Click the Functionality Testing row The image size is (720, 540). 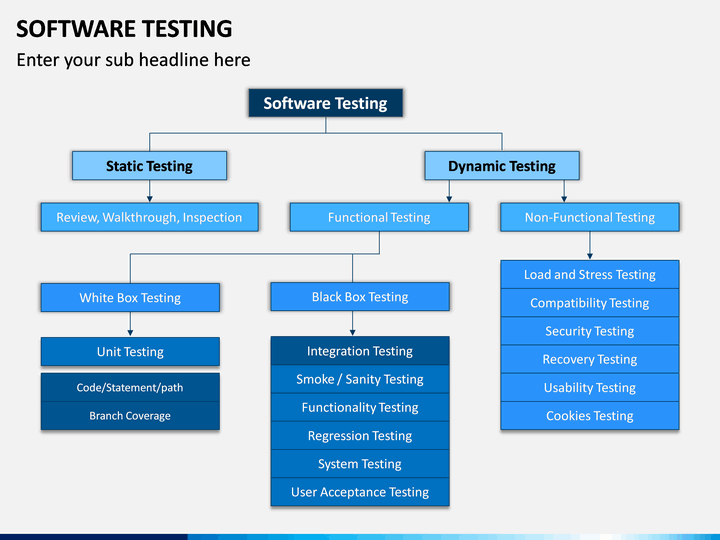click(x=360, y=407)
